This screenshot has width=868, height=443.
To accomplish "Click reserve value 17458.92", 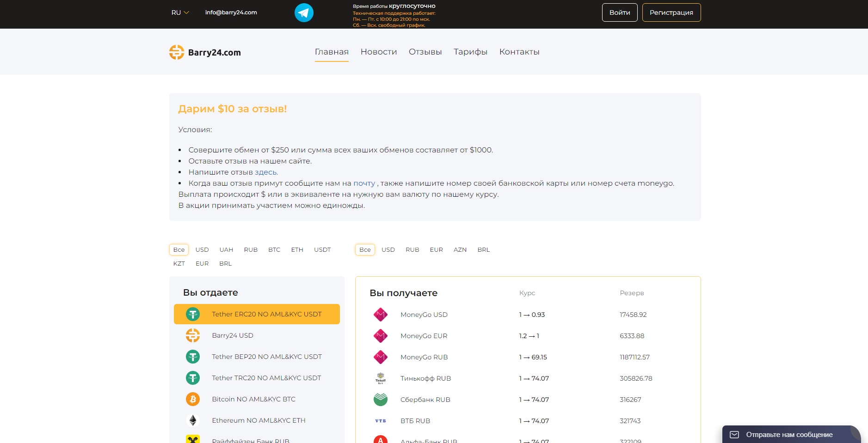I will click(x=633, y=315).
